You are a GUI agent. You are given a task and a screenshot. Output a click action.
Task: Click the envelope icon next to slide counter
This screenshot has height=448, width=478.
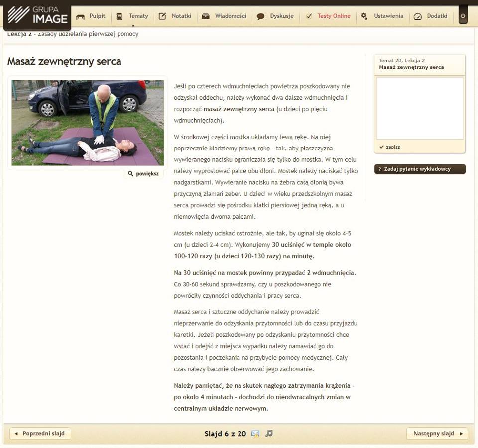(255, 434)
